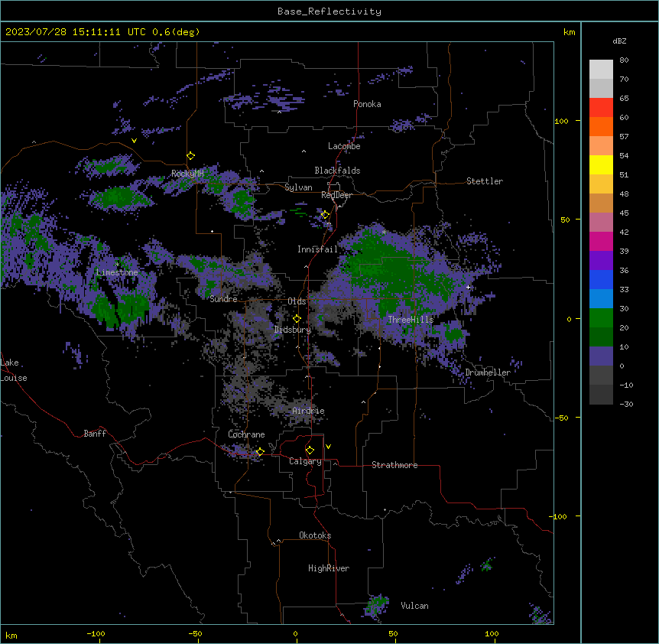659x644 pixels.
Task: Click the Lacombe city label
Action: click(344, 146)
